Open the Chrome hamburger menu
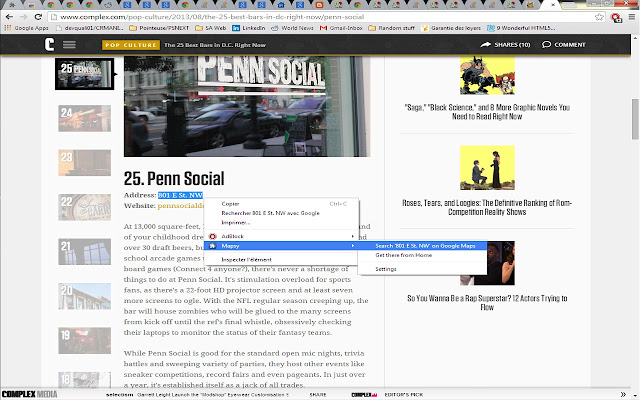 pyautogui.click(x=631, y=17)
